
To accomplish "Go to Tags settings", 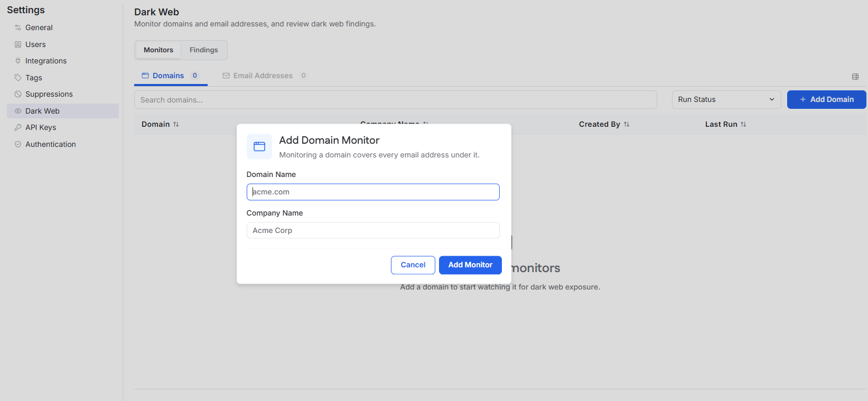I will [x=63, y=78].
